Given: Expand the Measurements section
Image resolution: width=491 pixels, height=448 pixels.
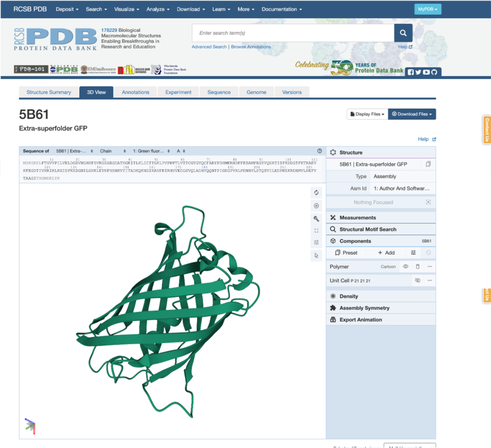Looking at the screenshot, I should pyautogui.click(x=357, y=218).
